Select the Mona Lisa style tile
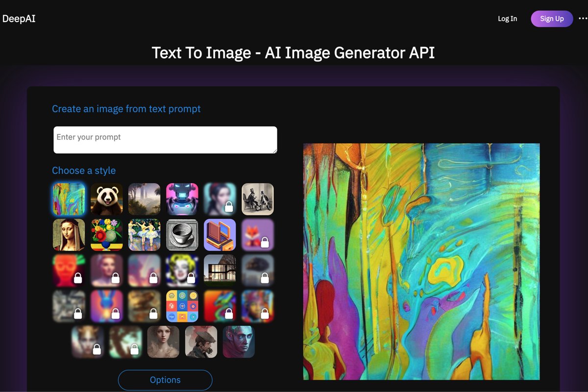 (x=69, y=235)
